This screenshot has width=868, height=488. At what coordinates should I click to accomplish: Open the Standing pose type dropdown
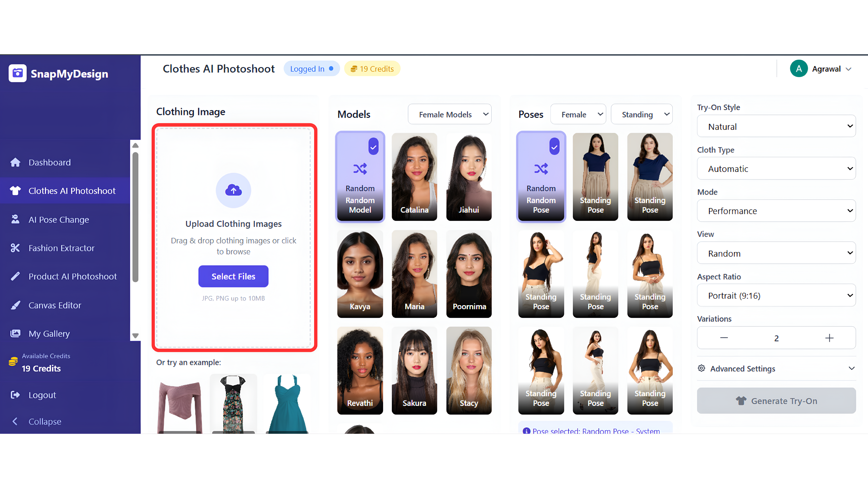[642, 114]
